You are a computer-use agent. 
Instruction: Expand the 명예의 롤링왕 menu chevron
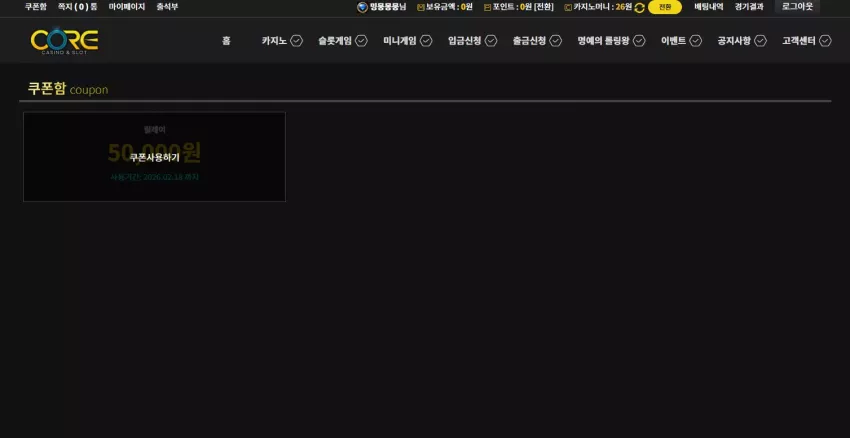coord(639,41)
